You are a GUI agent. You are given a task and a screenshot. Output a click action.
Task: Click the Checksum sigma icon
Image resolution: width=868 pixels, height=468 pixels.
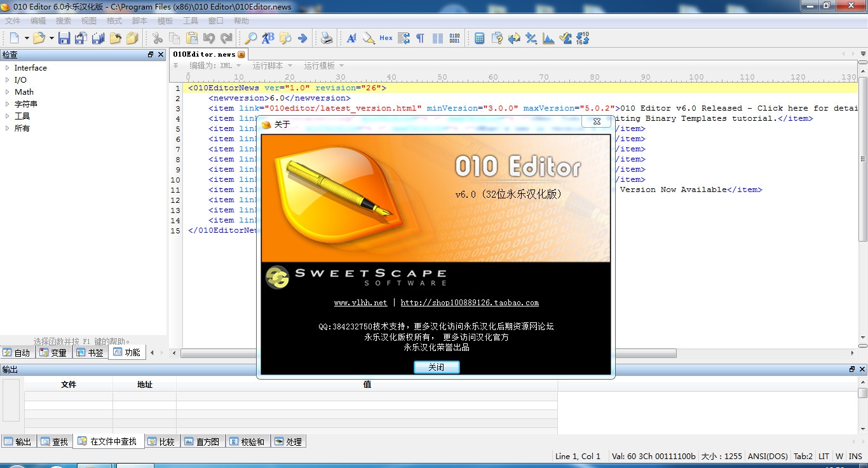pos(566,38)
